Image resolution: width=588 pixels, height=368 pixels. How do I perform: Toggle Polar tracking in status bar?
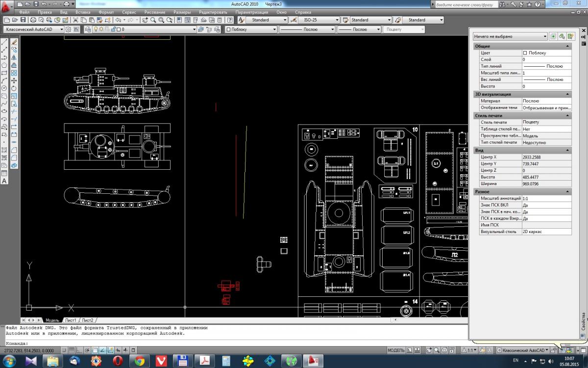tap(87, 350)
